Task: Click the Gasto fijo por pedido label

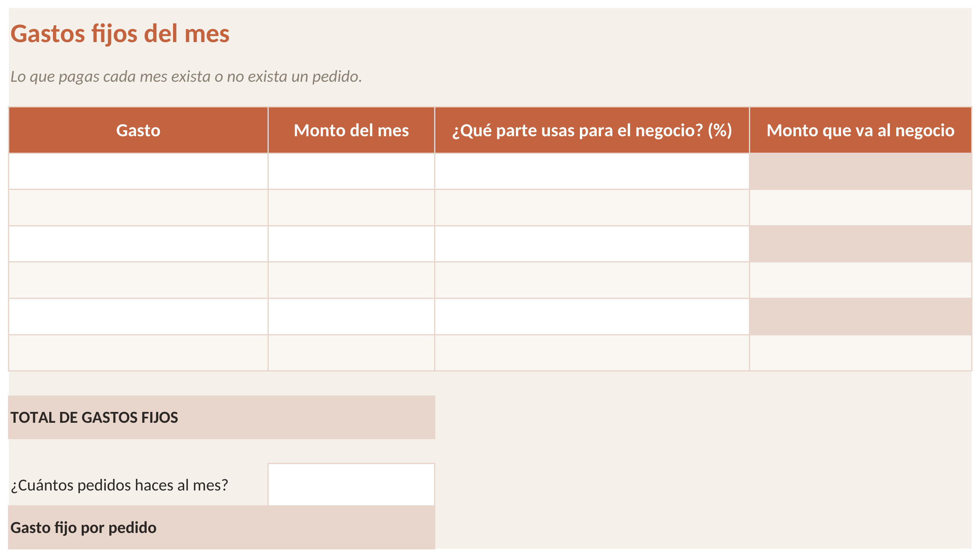Action: click(x=83, y=528)
